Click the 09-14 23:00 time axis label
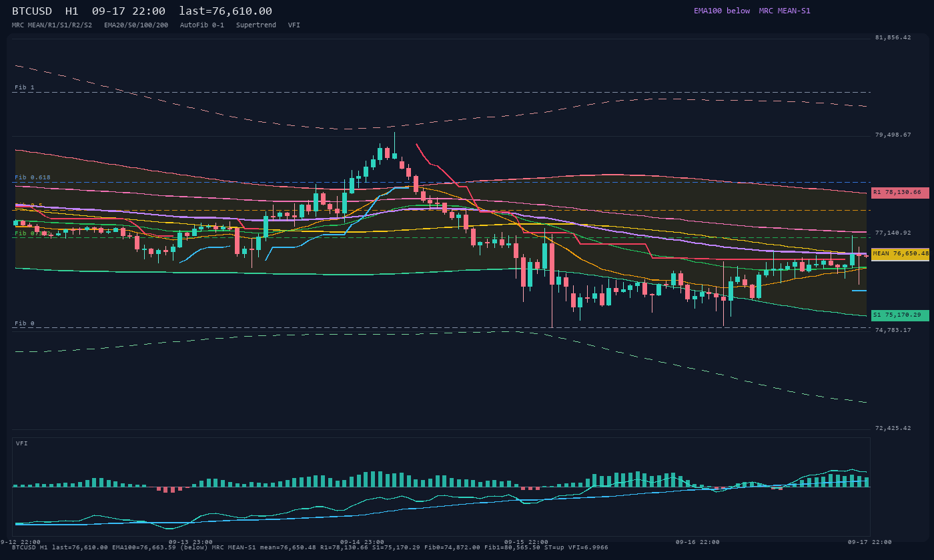The width and height of the screenshot is (934, 560). point(362,542)
